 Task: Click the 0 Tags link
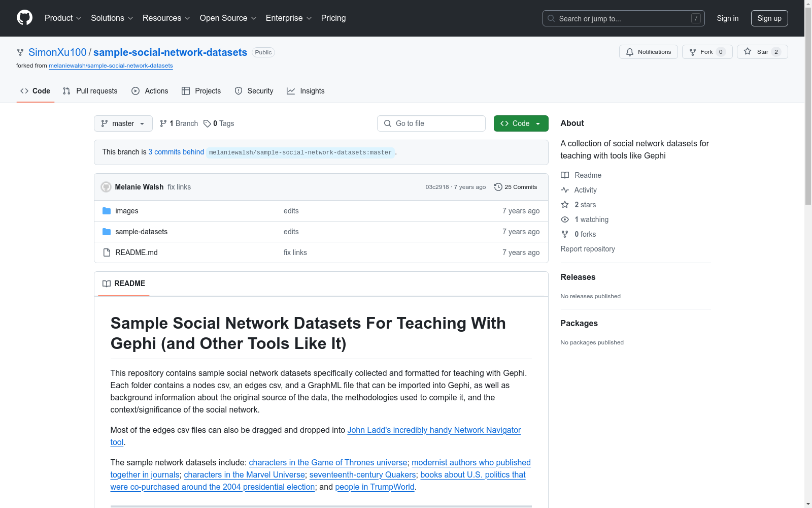point(219,123)
